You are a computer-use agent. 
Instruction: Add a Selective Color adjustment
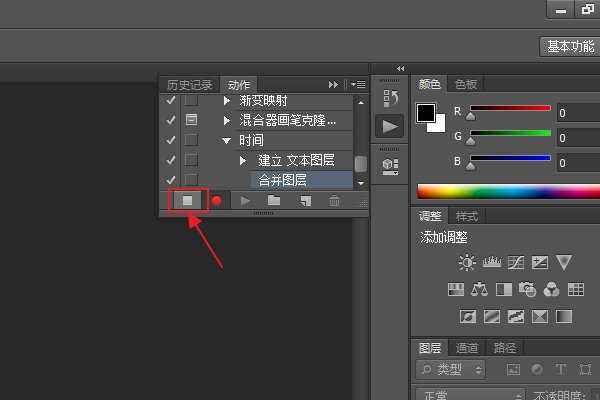coord(540,317)
